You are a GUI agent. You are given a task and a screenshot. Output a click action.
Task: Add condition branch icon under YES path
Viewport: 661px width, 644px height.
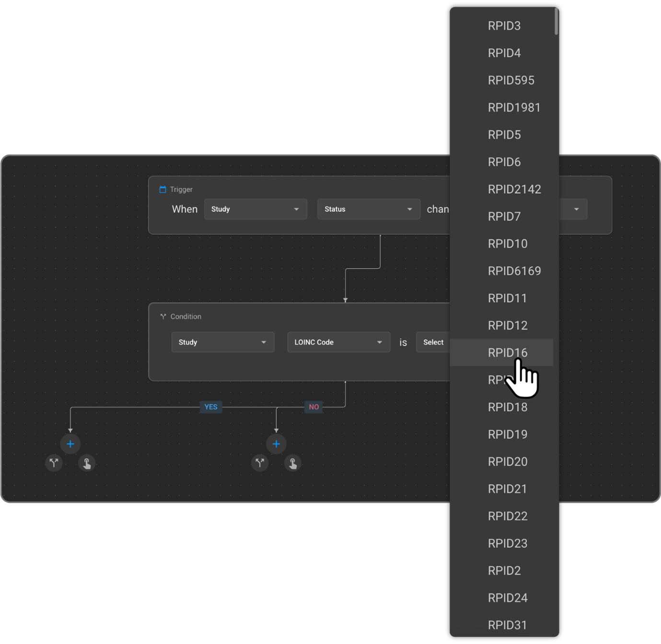(54, 463)
